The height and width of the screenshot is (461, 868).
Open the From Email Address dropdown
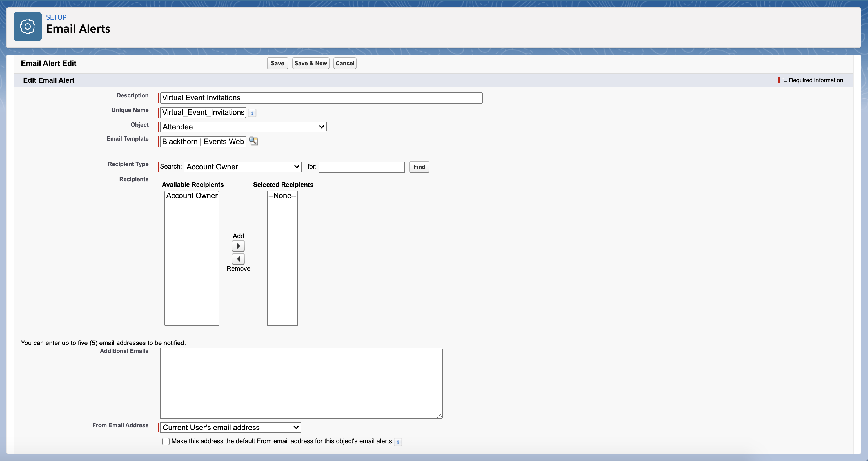pyautogui.click(x=230, y=427)
